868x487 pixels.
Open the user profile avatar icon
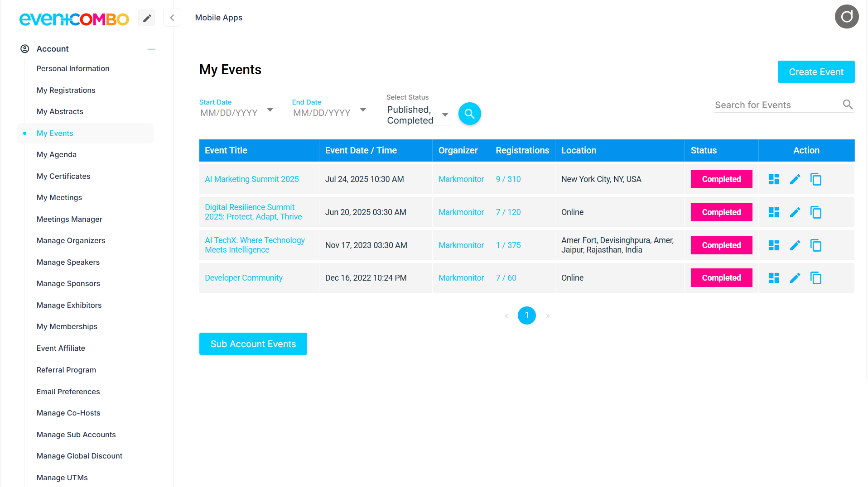(x=846, y=17)
